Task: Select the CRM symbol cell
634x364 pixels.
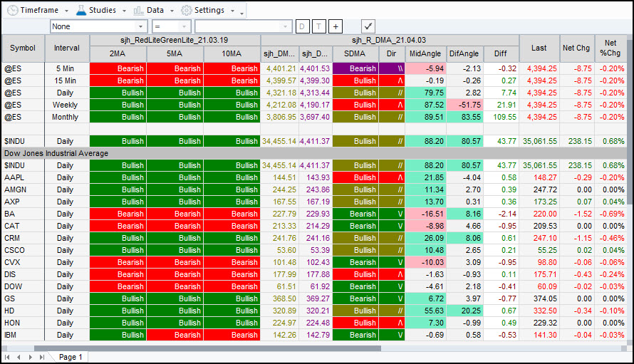Action: 23,238
